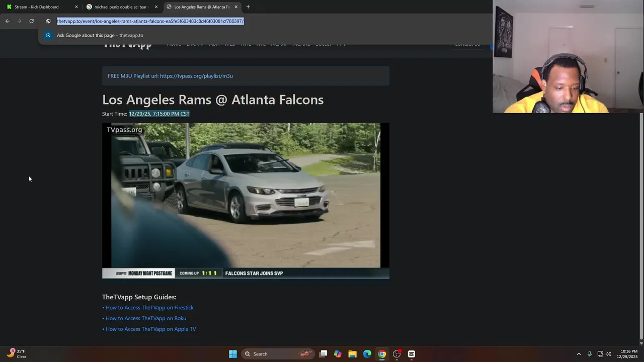Open the Windows Start menu
Image resolution: width=644 pixels, height=362 pixels.
coord(233,354)
